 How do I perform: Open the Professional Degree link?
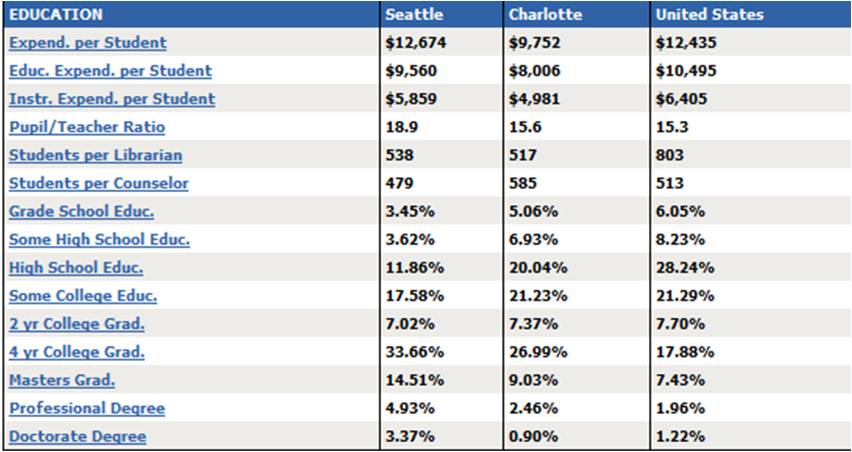(x=87, y=408)
